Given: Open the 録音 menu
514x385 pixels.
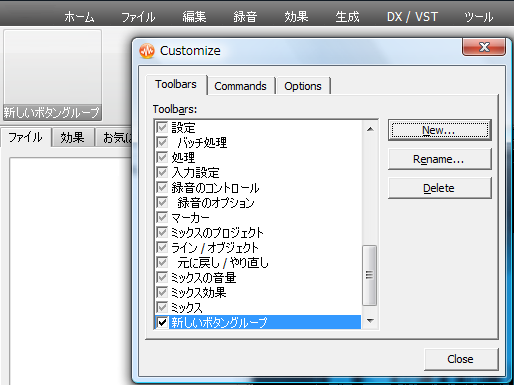Looking at the screenshot, I should 245,17.
